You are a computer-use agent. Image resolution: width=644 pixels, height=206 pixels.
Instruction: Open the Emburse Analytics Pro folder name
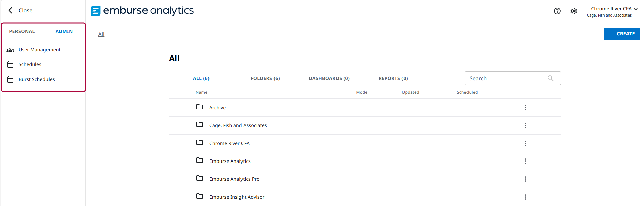[x=234, y=179]
